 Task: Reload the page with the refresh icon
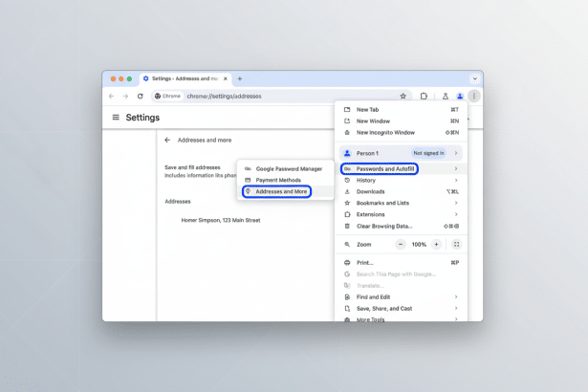click(x=141, y=97)
